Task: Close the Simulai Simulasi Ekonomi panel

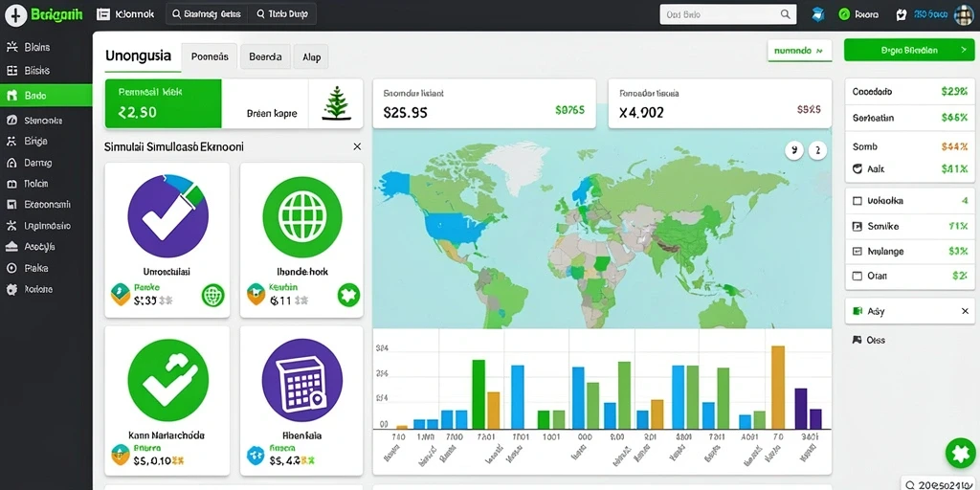Action: pos(357,146)
